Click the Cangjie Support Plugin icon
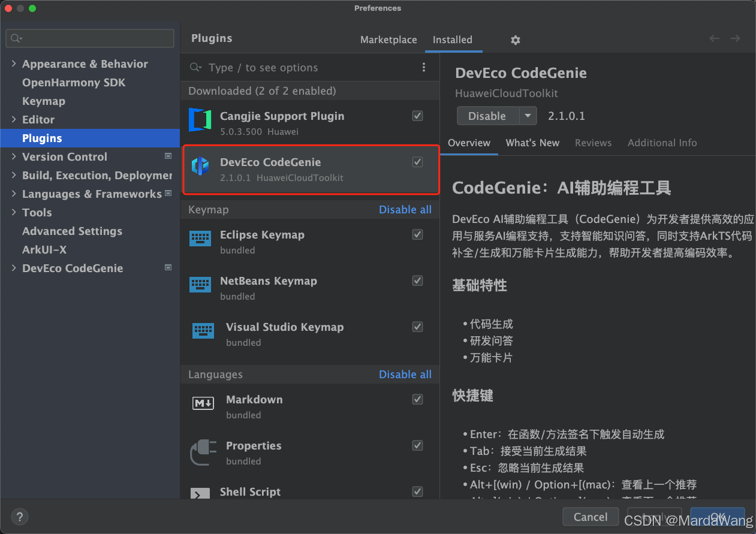Viewport: 756px width, 534px height. click(x=200, y=120)
